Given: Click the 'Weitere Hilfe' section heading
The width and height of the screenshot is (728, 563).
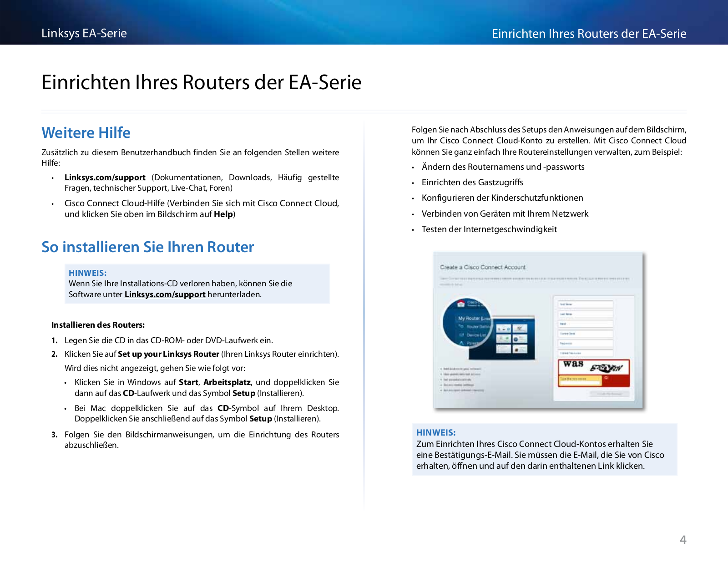Looking at the screenshot, I should pyautogui.click(x=86, y=132).
